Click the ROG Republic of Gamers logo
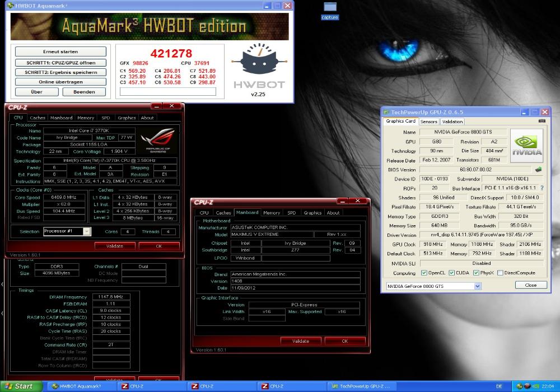This screenshot has height=392, width=560. [157, 139]
